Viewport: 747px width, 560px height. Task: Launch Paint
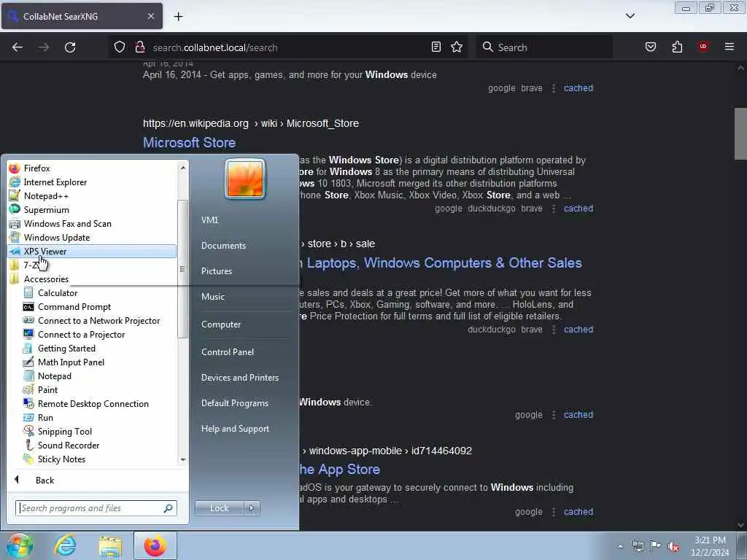[x=47, y=389]
